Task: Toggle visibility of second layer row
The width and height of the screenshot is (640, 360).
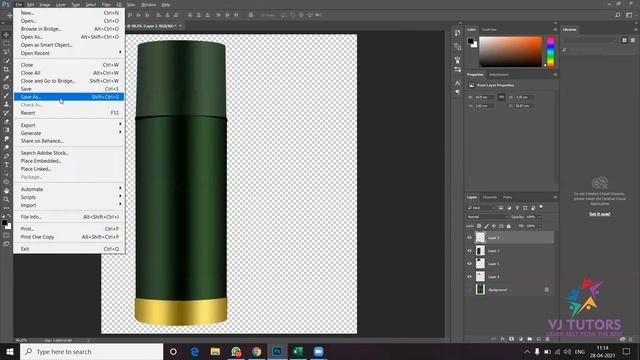Action: click(x=469, y=251)
